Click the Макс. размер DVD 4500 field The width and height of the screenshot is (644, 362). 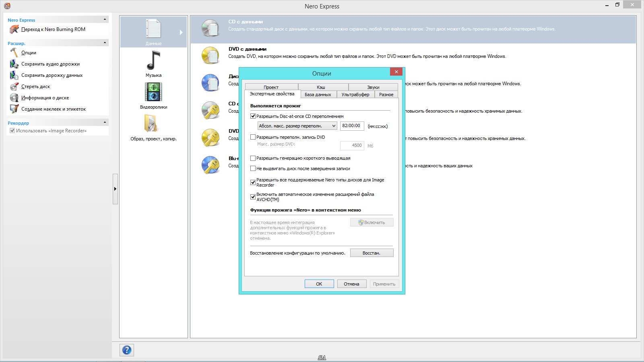[x=352, y=145]
